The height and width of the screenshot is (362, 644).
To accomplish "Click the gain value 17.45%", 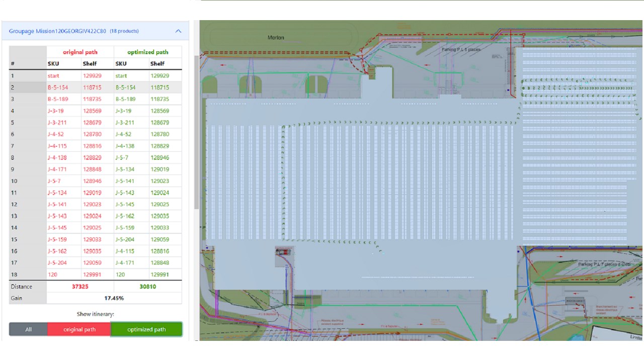I will (x=114, y=298).
